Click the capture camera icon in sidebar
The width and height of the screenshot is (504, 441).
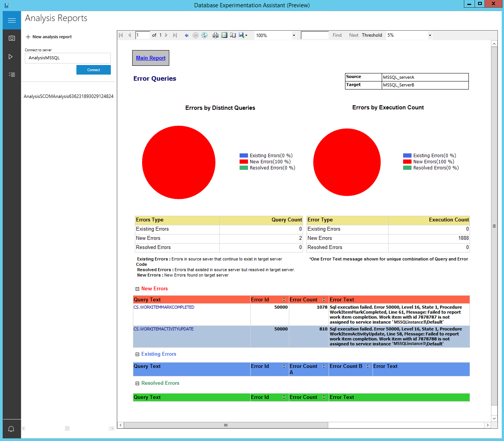[12, 38]
